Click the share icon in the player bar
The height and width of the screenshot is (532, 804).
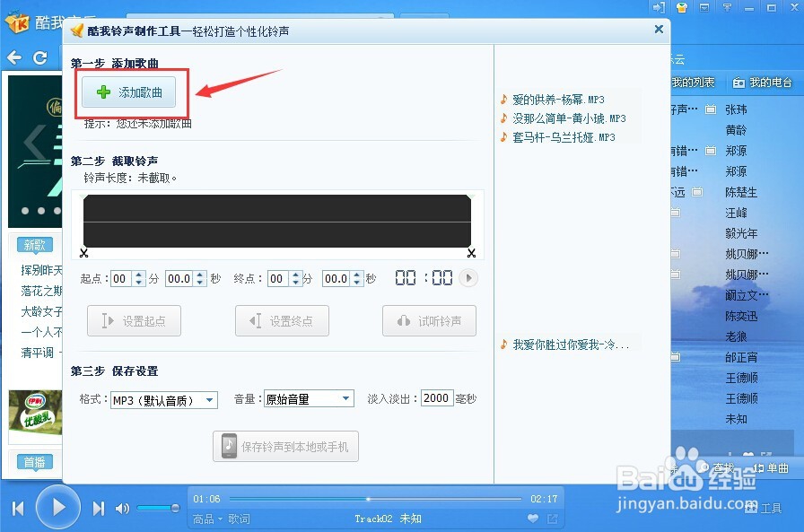(x=552, y=519)
